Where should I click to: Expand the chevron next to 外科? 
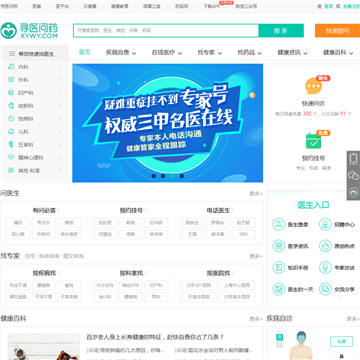pyautogui.click(x=60, y=80)
